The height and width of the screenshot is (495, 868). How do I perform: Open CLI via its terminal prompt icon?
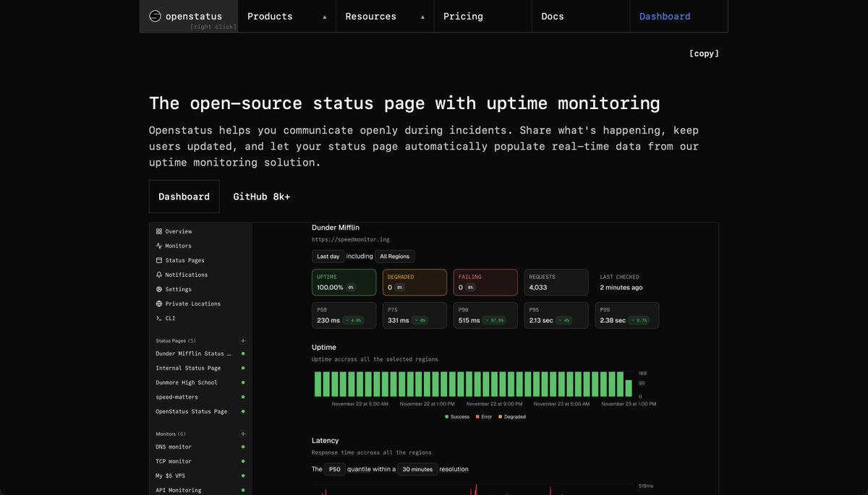[159, 318]
